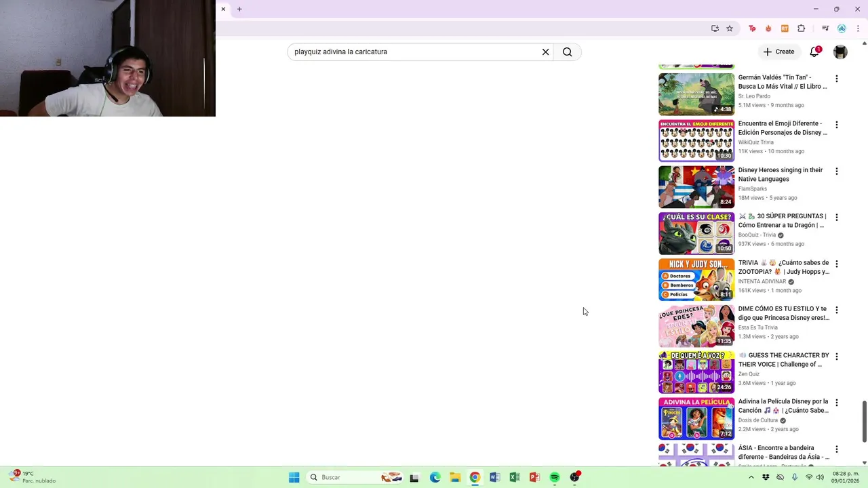Click the install app icon in address bar
This screenshot has width=868, height=488.
coord(715,28)
